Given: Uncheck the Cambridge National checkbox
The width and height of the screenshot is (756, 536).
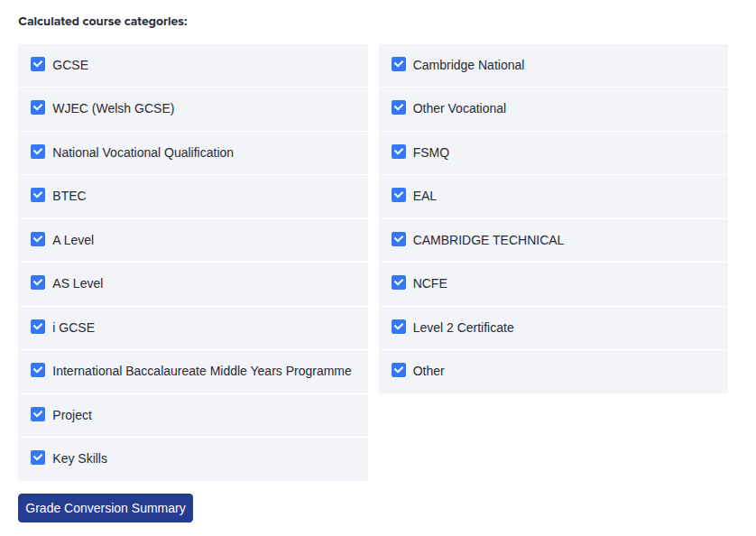Looking at the screenshot, I should tap(399, 64).
